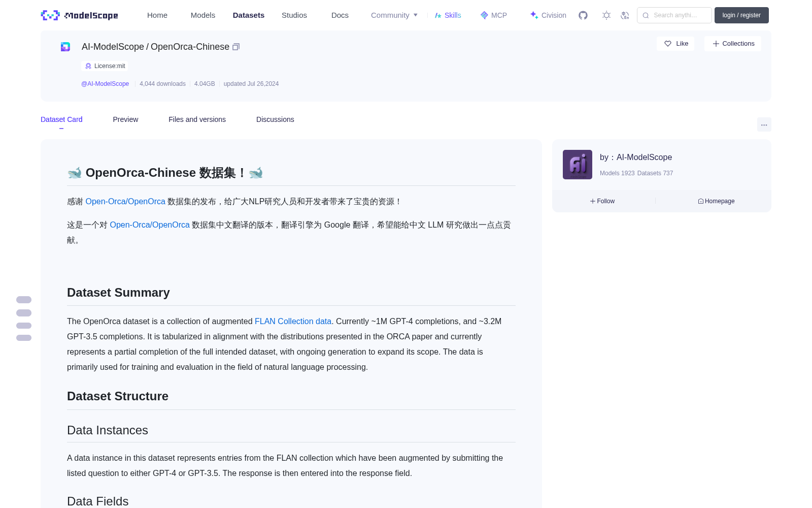The width and height of the screenshot is (812, 508).
Task: Click the AI-ModelScope organization thumbnail
Action: point(578,165)
